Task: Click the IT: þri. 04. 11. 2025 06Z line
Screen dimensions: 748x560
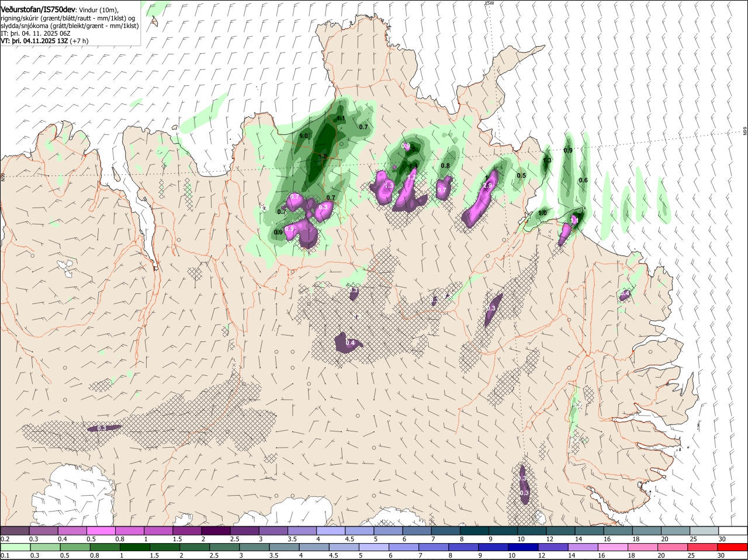Action: (36, 33)
